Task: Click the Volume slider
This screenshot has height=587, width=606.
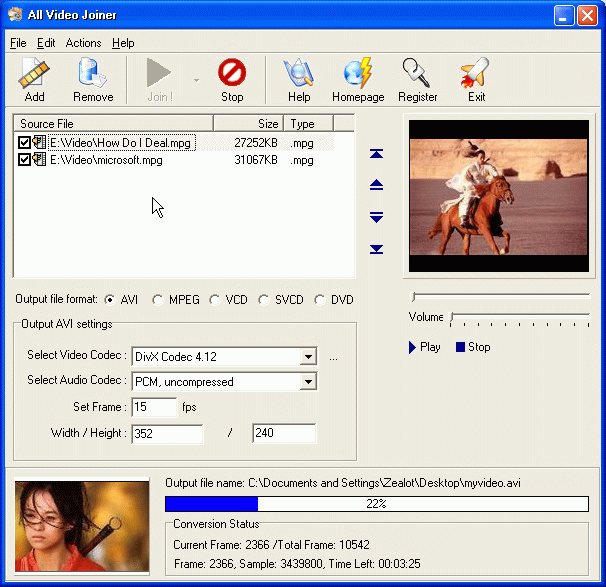Action: (520, 319)
